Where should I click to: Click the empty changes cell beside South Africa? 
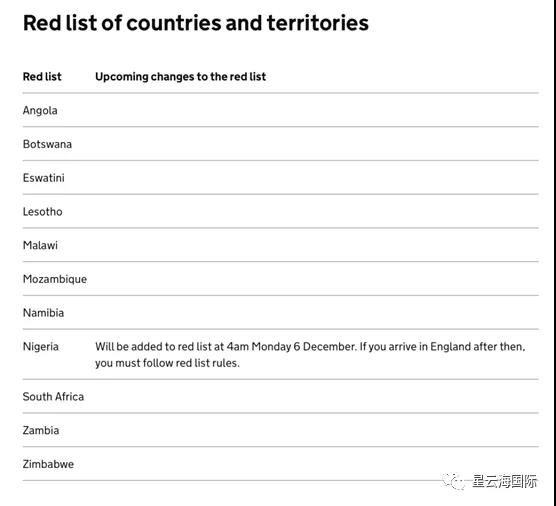tap(317, 396)
